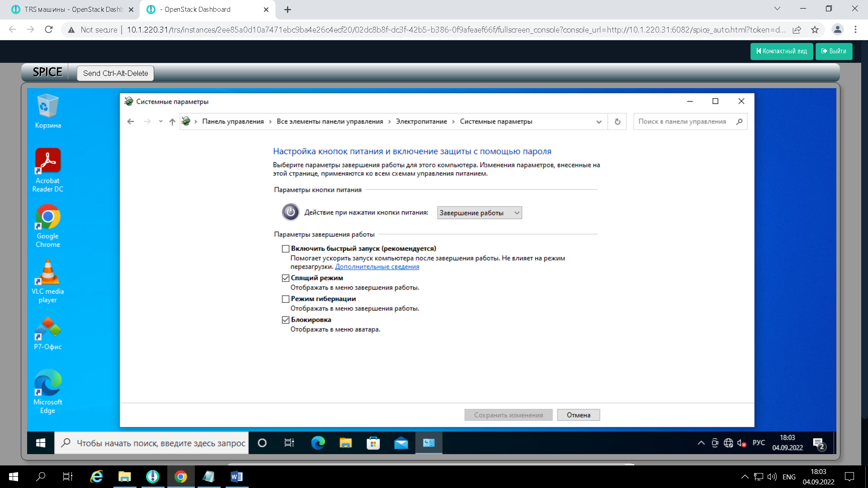Open Edge from the remote taskbar
Image resolution: width=868 pixels, height=488 pixels.
pyautogui.click(x=318, y=443)
